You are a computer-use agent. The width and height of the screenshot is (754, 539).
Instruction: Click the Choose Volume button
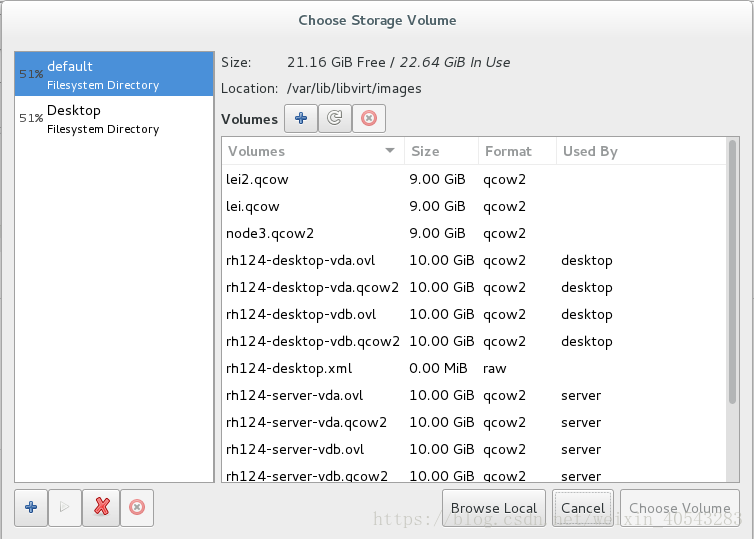[x=679, y=508]
